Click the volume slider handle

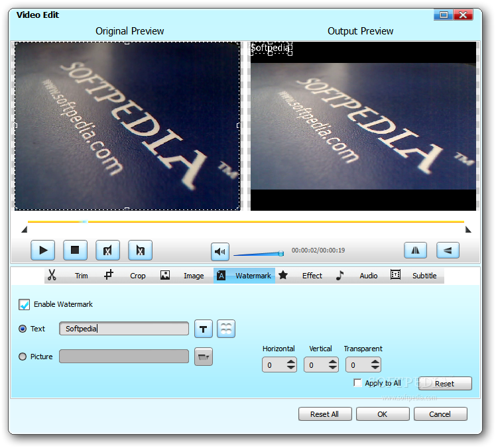[x=281, y=254]
